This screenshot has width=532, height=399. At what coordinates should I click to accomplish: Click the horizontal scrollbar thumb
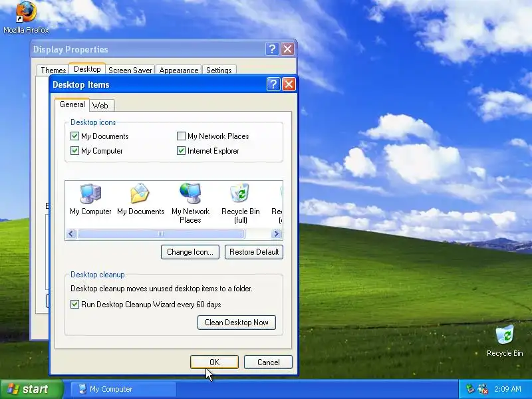pos(161,234)
